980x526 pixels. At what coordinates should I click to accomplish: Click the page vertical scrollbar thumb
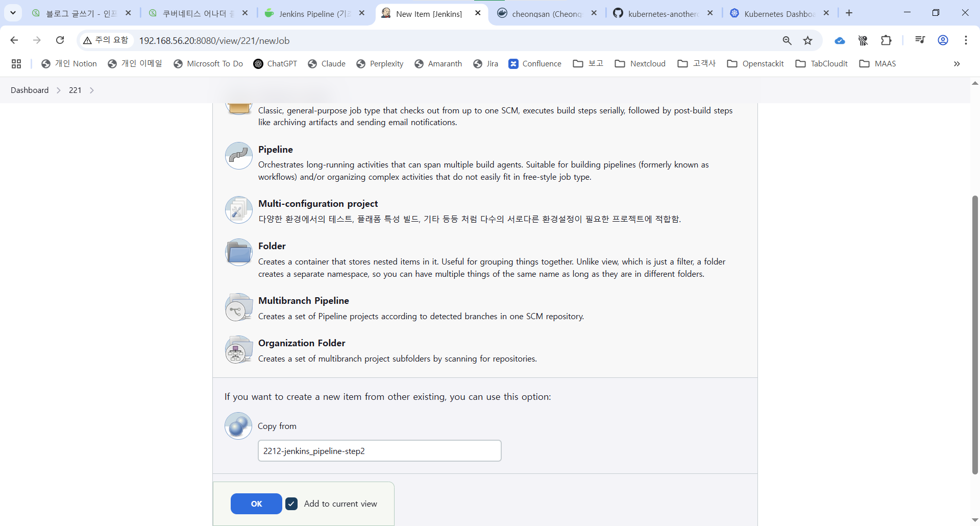point(975,335)
